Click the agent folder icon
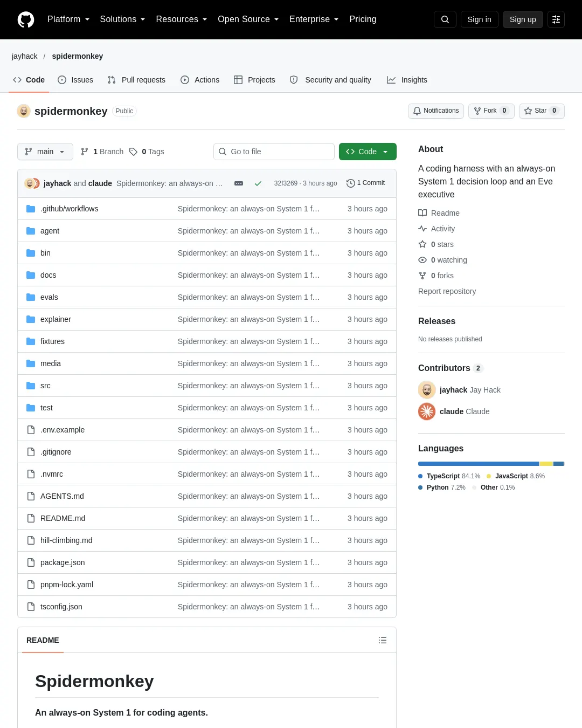The image size is (582, 728). [31, 231]
